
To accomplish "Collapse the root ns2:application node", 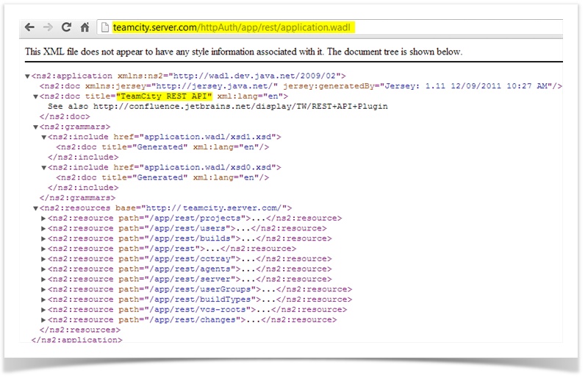I will pyautogui.click(x=28, y=76).
